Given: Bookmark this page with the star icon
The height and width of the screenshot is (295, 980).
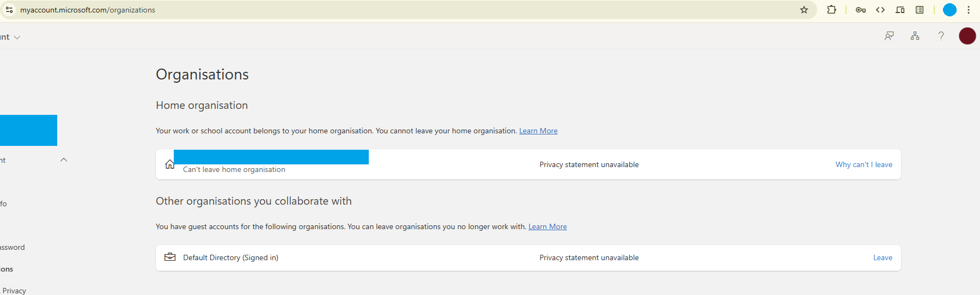Looking at the screenshot, I should 804,10.
